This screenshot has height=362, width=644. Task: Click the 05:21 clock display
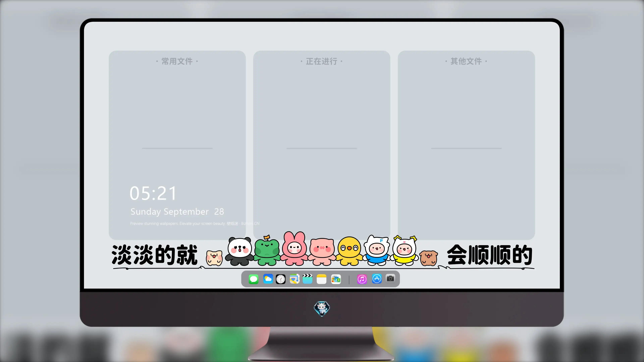(153, 193)
